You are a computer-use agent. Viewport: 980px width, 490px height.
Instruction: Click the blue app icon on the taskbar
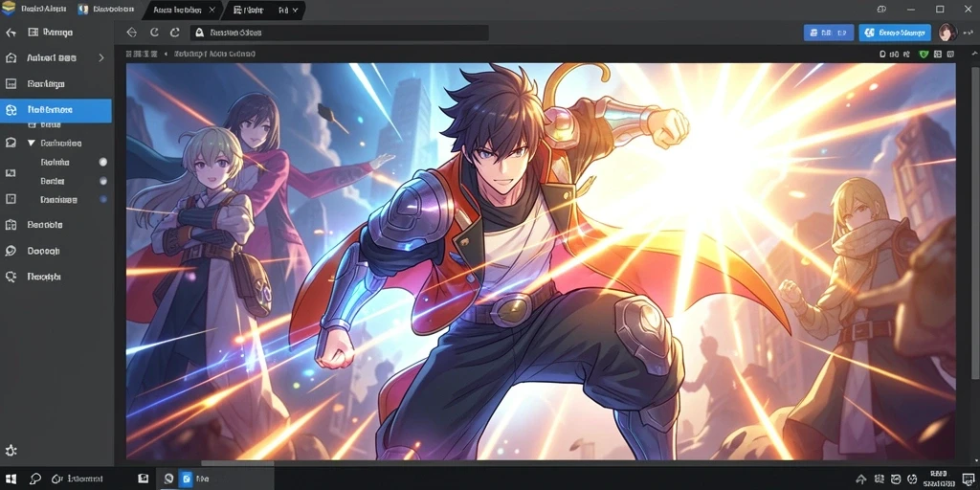[186, 479]
